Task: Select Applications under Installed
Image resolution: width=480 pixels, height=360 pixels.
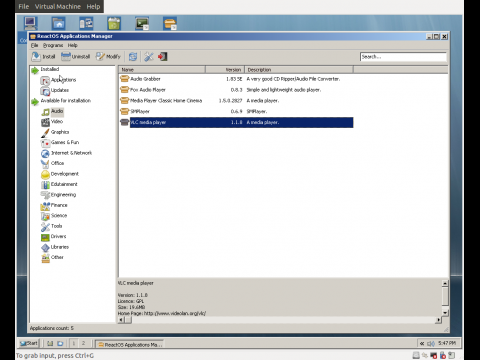Action: (x=63, y=80)
